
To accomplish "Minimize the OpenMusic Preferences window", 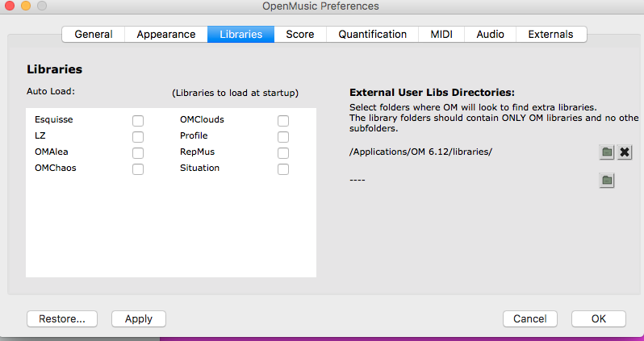I will click(26, 6).
